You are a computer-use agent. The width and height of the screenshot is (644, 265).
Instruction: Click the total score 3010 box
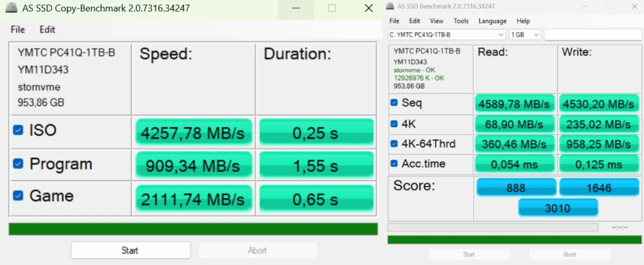click(558, 208)
